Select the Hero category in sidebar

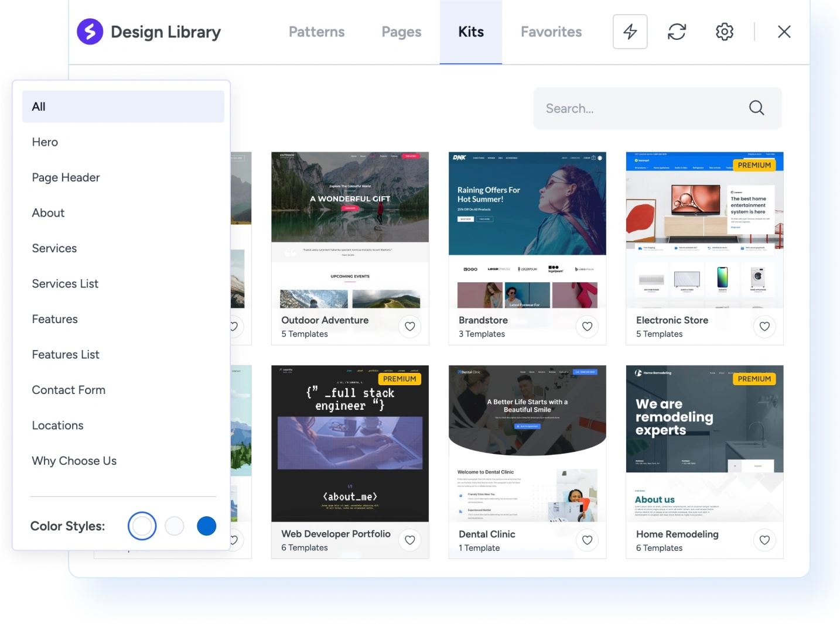[x=45, y=142]
